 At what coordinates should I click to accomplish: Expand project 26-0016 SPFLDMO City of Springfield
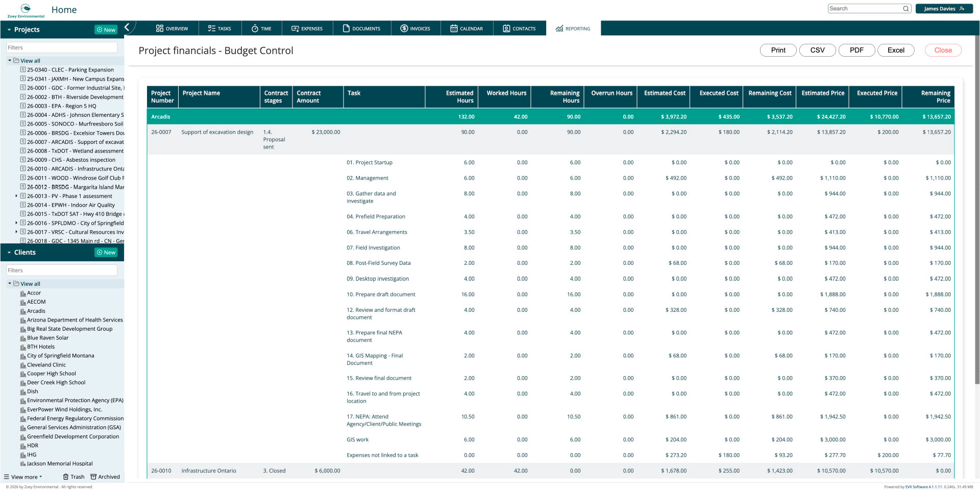tap(16, 223)
